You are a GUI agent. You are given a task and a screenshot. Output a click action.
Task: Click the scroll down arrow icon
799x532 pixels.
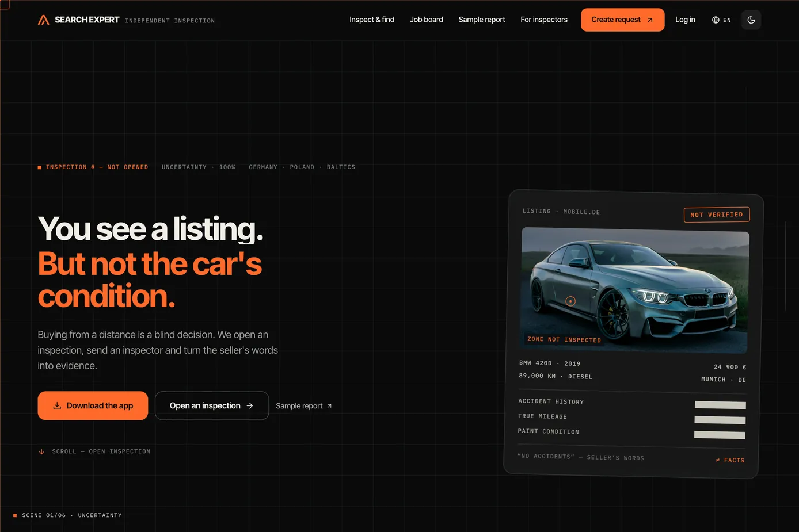(41, 451)
